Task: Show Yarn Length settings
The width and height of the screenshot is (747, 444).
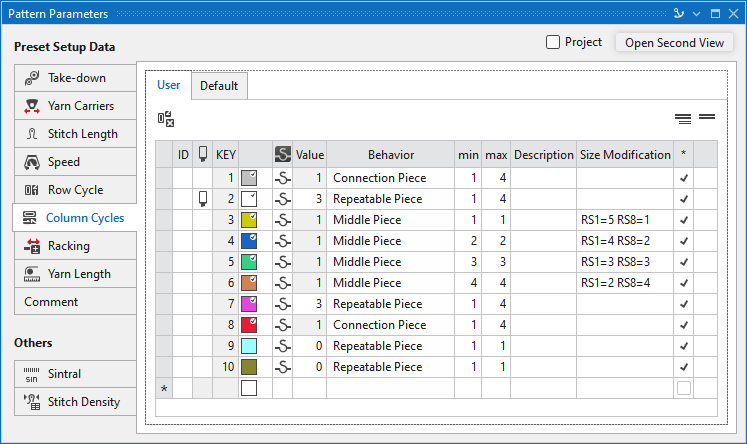Action: pyautogui.click(x=74, y=274)
